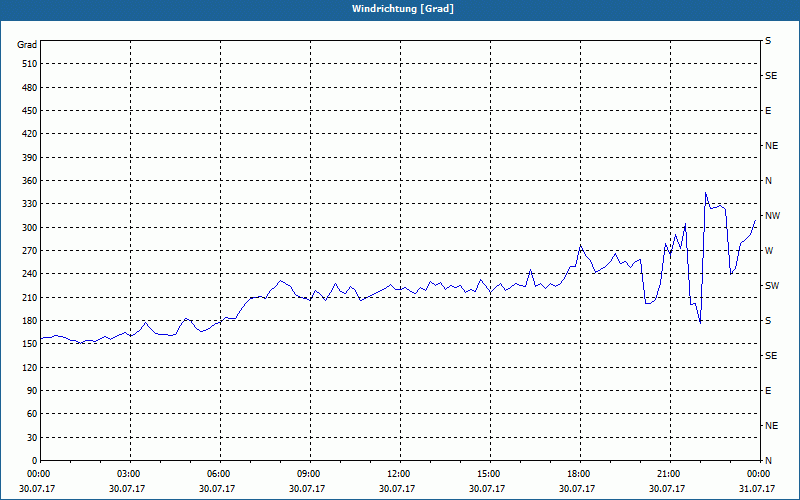Viewport: 800px width, 500px height.
Task: Click the E compass label at 450 level
Action: coord(768,111)
